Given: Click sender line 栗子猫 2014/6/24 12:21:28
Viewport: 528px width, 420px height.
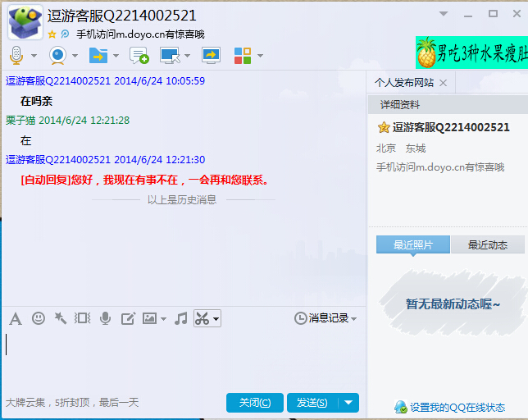Looking at the screenshot, I should [x=68, y=121].
